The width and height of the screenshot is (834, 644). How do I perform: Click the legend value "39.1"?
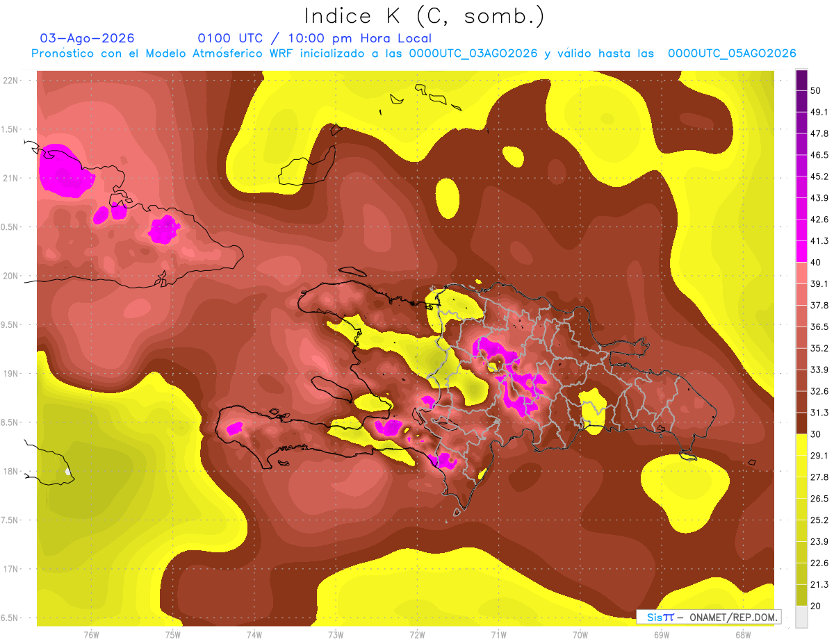[x=819, y=283]
